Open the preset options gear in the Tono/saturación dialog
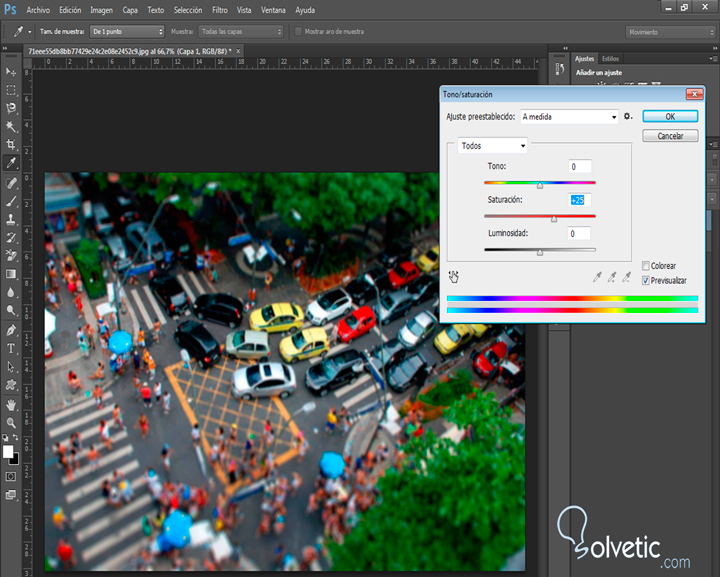The image size is (720, 577). [628, 117]
